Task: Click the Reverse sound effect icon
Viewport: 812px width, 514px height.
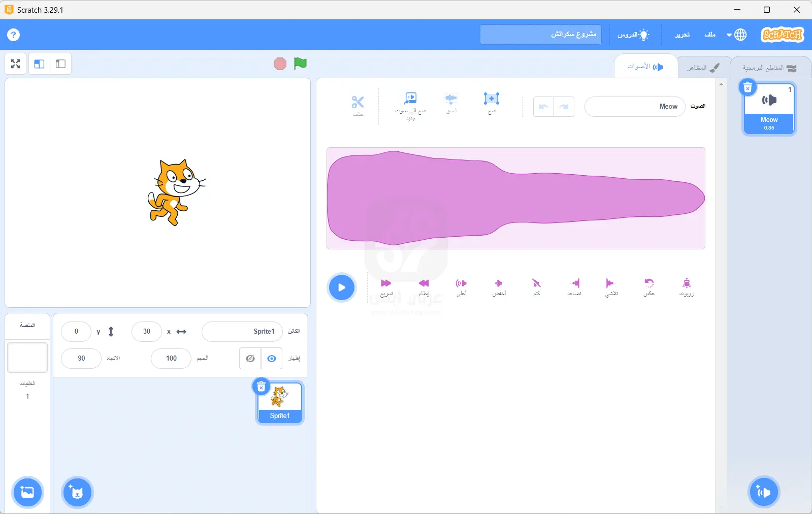Action: click(649, 287)
